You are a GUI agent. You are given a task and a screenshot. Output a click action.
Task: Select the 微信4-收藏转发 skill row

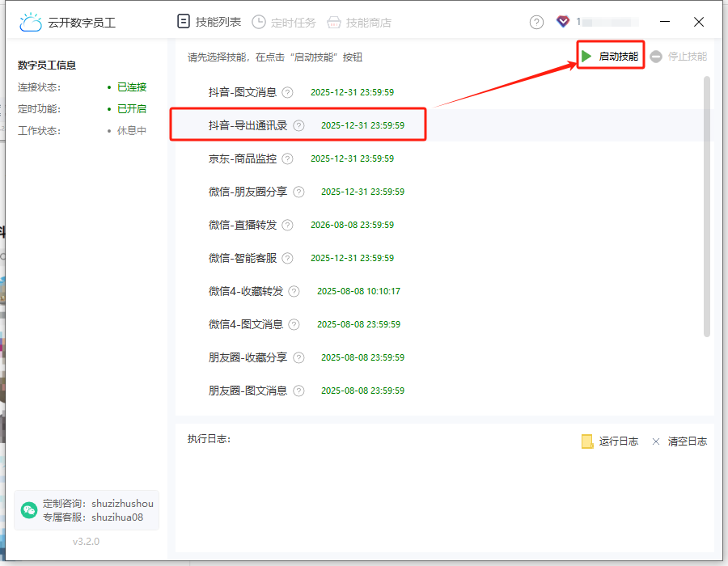click(x=246, y=292)
